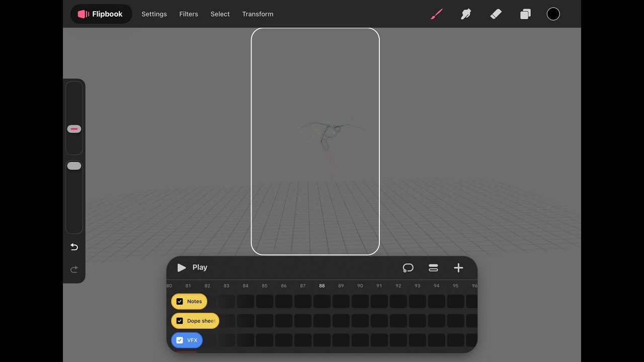Image resolution: width=644 pixels, height=362 pixels.
Task: Jump to frame 84 on the ruler
Action: (246, 286)
